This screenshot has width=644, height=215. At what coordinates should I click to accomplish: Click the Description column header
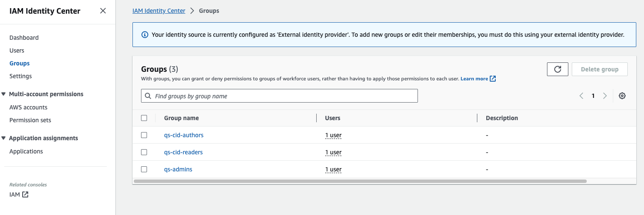coord(502,118)
